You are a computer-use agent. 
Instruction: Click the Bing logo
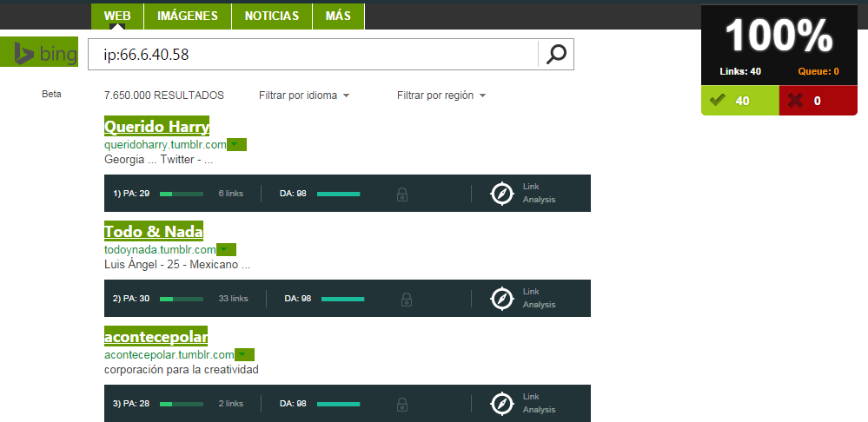(39, 52)
